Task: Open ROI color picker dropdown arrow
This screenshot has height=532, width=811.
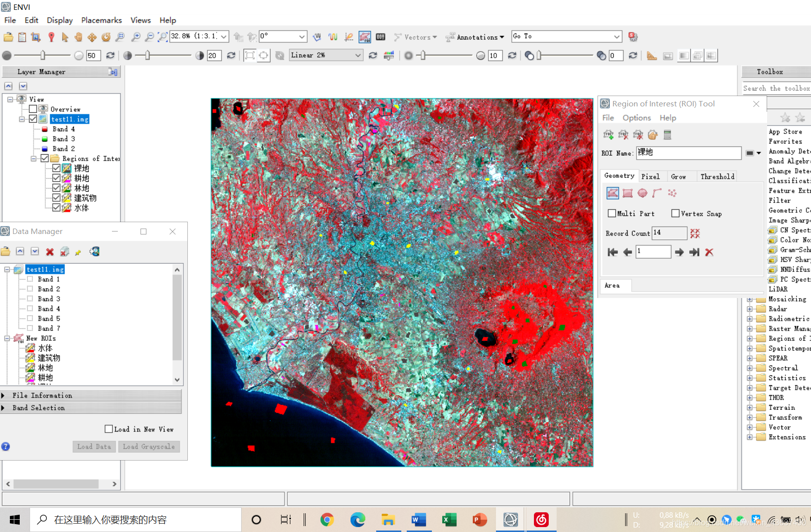Action: (x=759, y=153)
